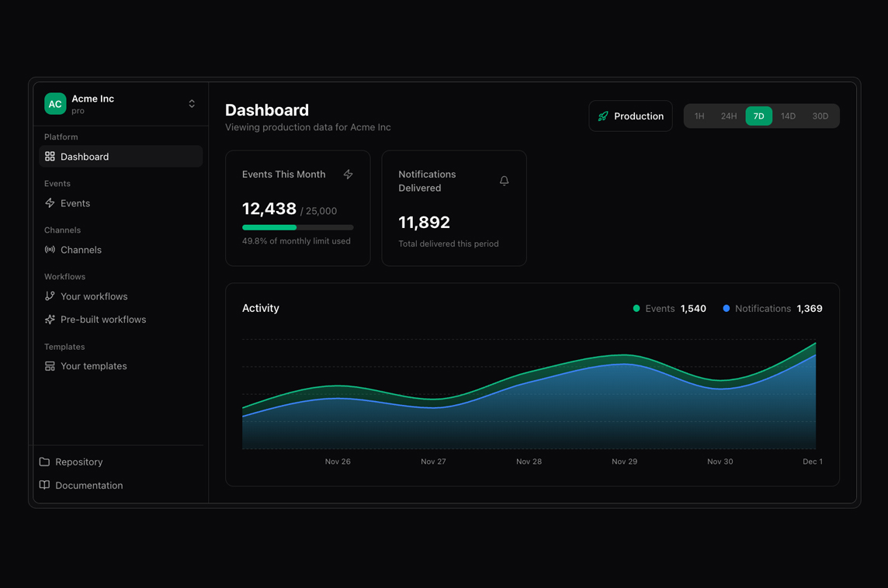The image size is (888, 588).
Task: Click the sparkle icon for Pre-built workflows
Action: [50, 320]
